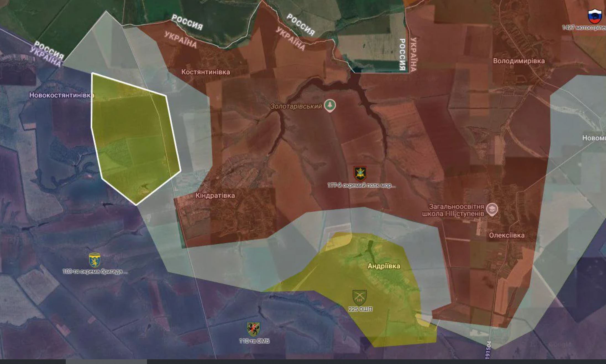
Task: Click the Кіндратівка village label
Action: (x=215, y=195)
